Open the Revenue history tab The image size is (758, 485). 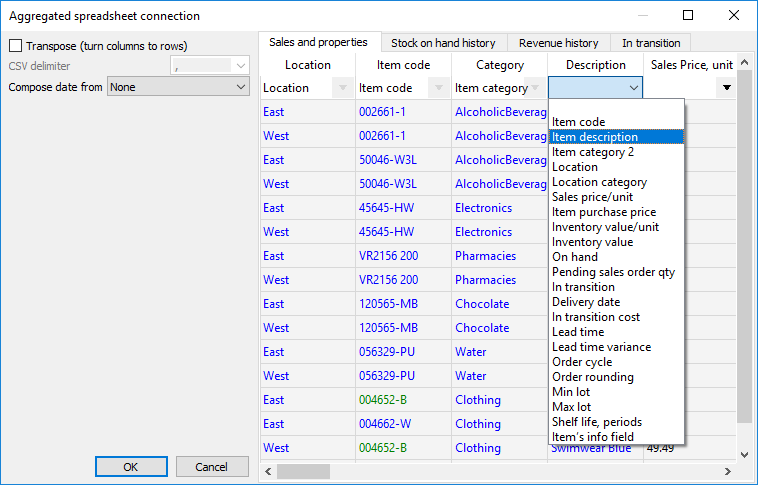[558, 43]
